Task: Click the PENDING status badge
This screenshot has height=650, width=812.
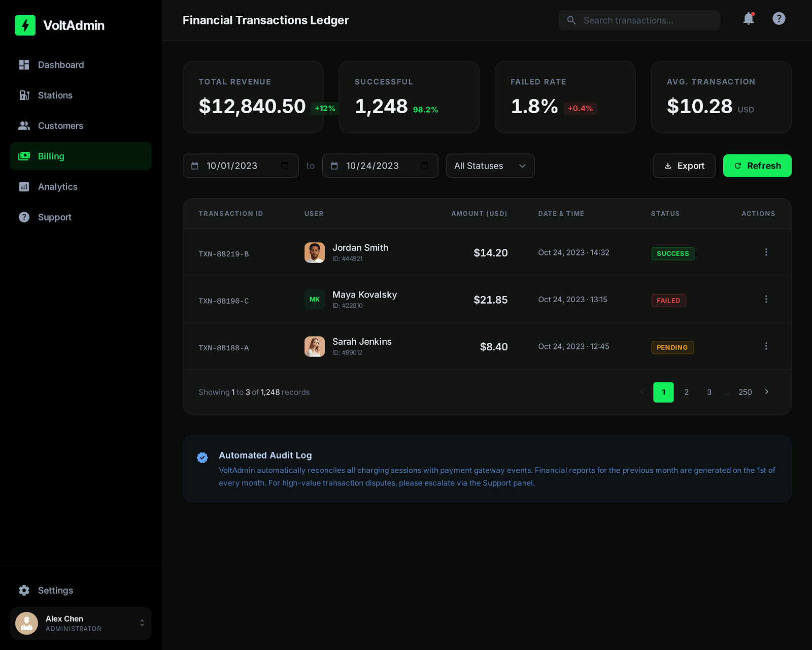Action: tap(672, 347)
